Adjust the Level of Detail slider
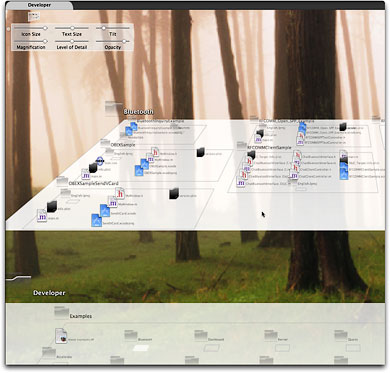The width and height of the screenshot is (390, 373). coord(72,41)
